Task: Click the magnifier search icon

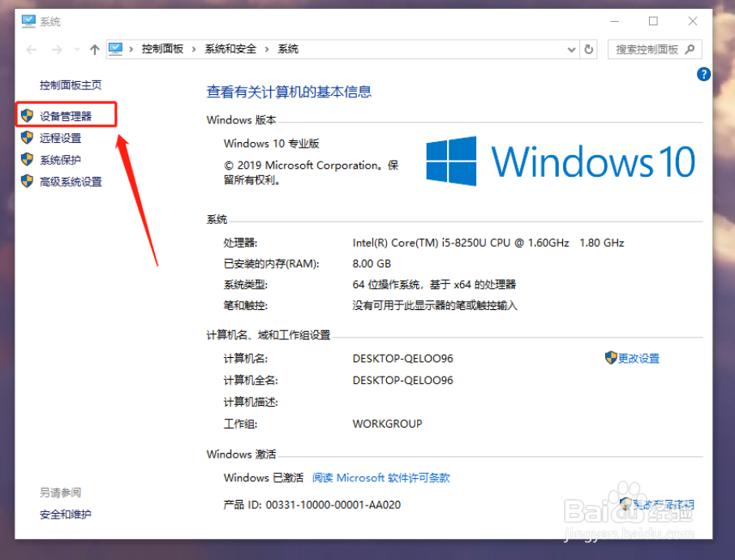Action: tap(690, 50)
